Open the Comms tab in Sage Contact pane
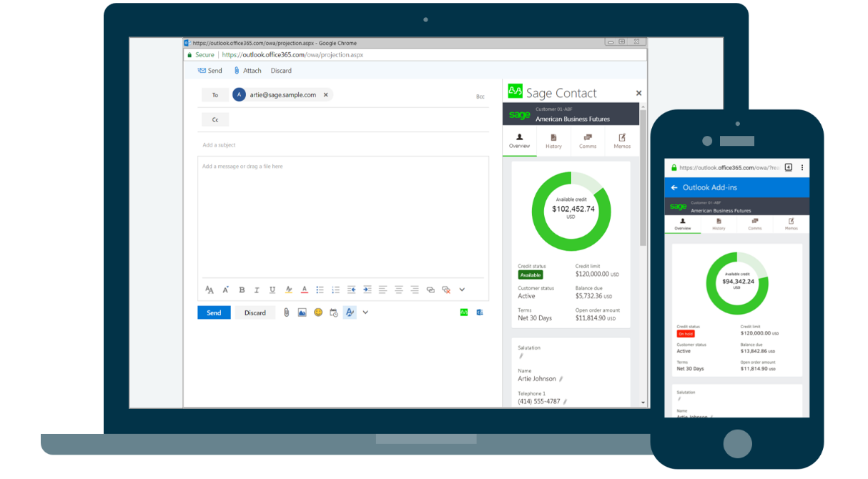This screenshot has width=868, height=479. (x=588, y=140)
